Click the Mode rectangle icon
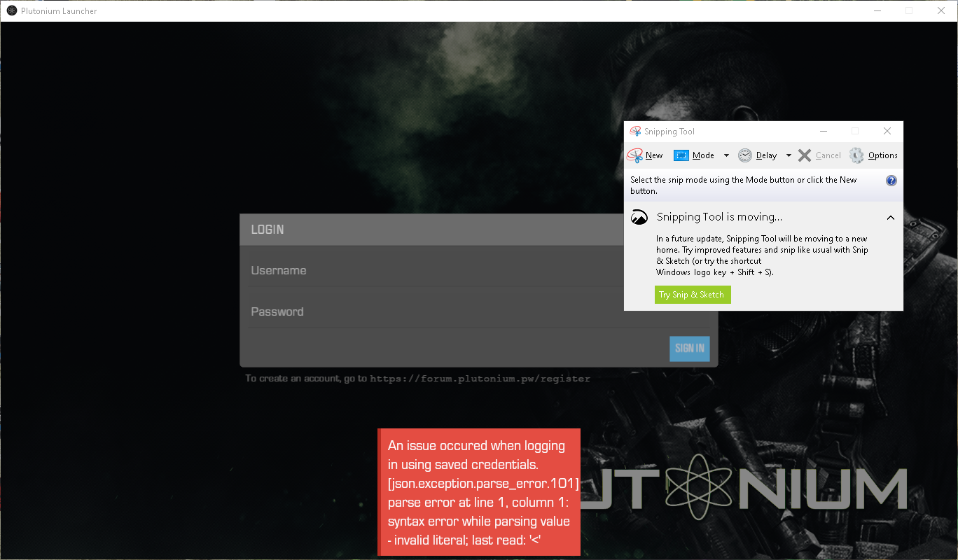This screenshot has height=560, width=958. tap(681, 155)
